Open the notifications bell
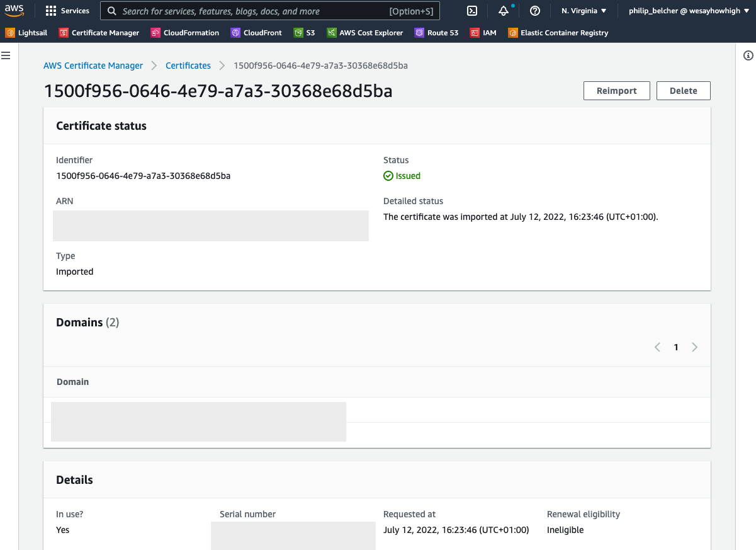The image size is (756, 550). pyautogui.click(x=504, y=11)
